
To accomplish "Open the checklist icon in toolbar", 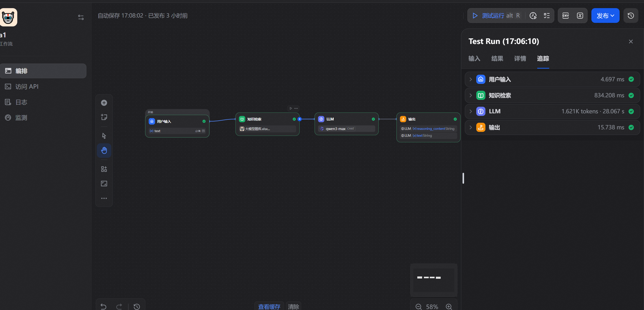I will 547,16.
